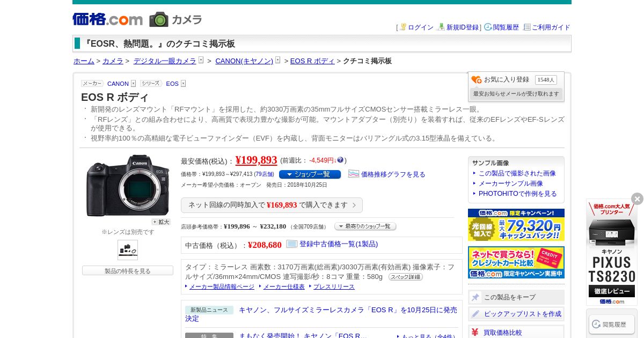
Task: Go to EOS R ボディ breadcrumb link
Action: coord(312,61)
